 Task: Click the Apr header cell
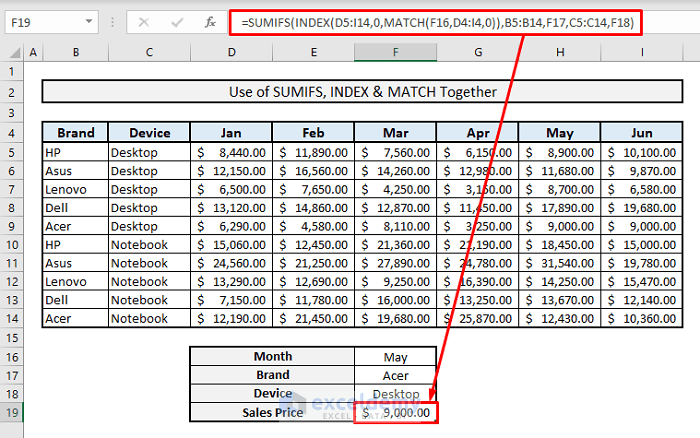(x=478, y=133)
